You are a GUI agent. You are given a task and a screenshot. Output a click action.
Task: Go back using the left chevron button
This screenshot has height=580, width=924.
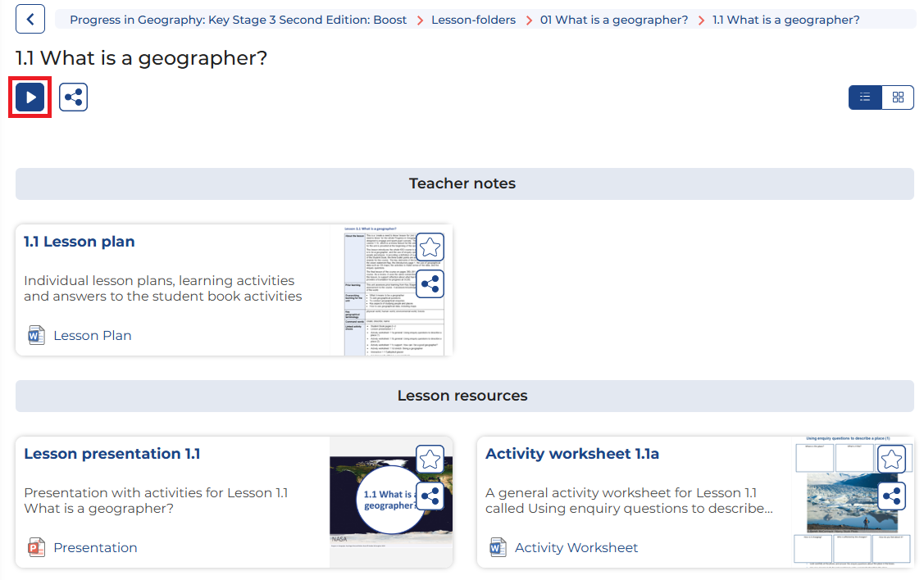[x=30, y=20]
